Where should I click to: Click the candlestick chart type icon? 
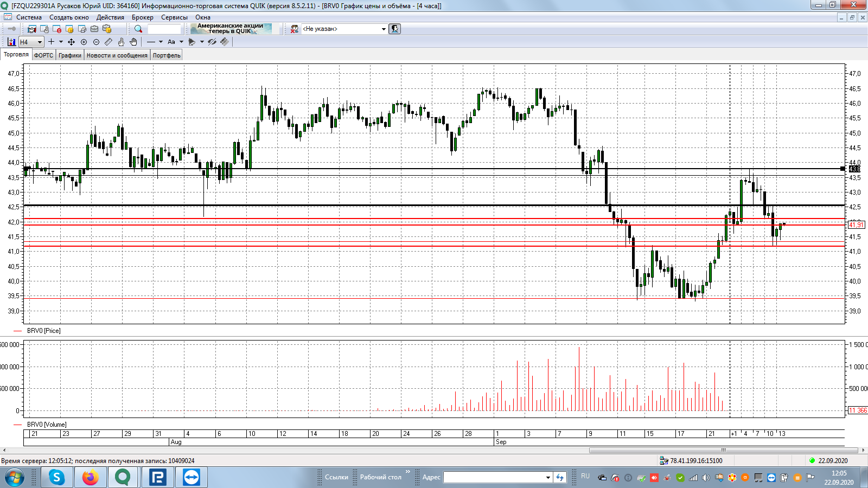tap(12, 42)
